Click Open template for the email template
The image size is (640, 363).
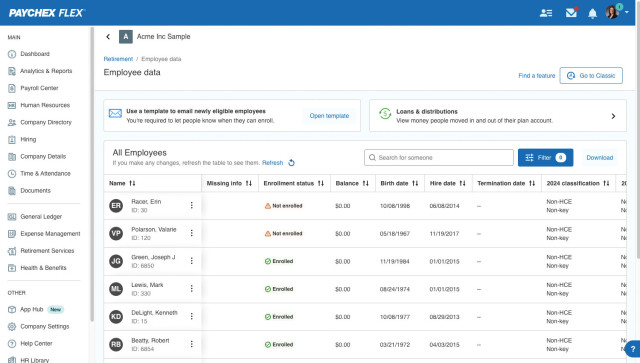tap(329, 116)
